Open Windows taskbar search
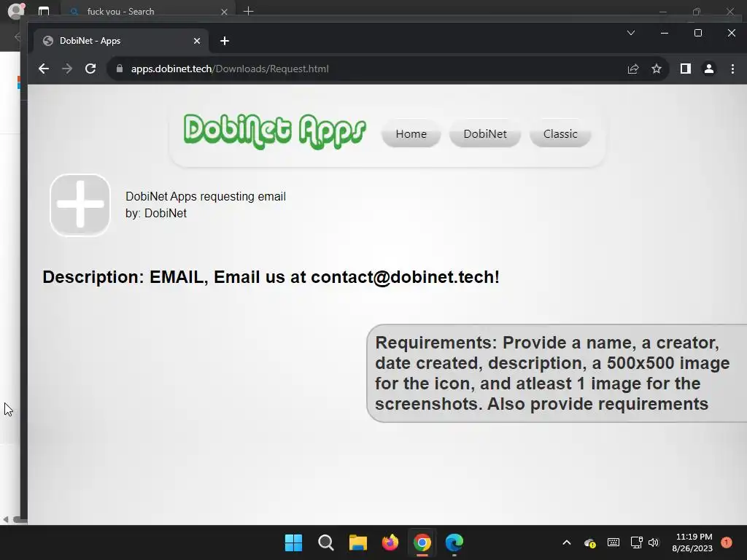Viewport: 747px width, 560px height. click(x=326, y=542)
